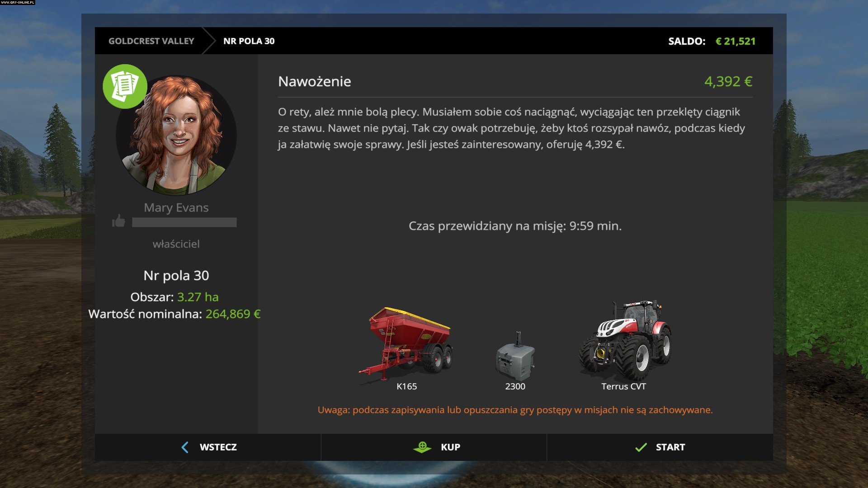Click the Mary Evans reputation bar
The height and width of the screenshot is (488, 868).
coord(184,222)
